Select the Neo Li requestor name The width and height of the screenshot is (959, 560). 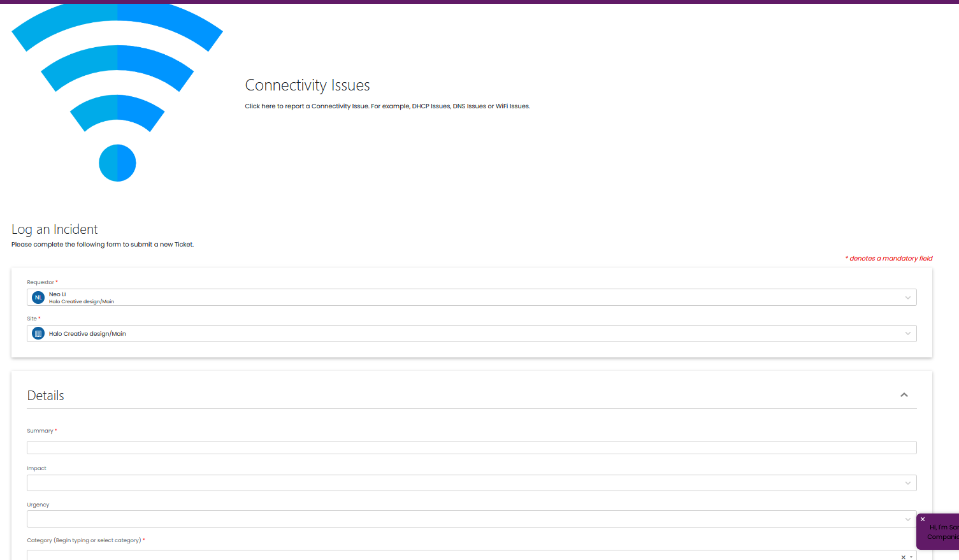click(x=58, y=294)
